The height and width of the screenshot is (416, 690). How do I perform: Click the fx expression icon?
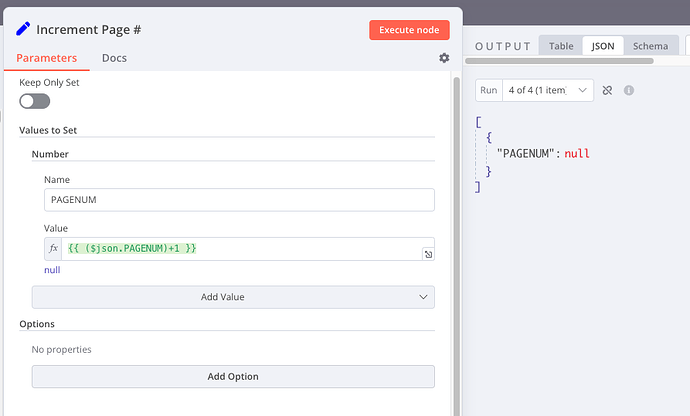tap(54, 248)
